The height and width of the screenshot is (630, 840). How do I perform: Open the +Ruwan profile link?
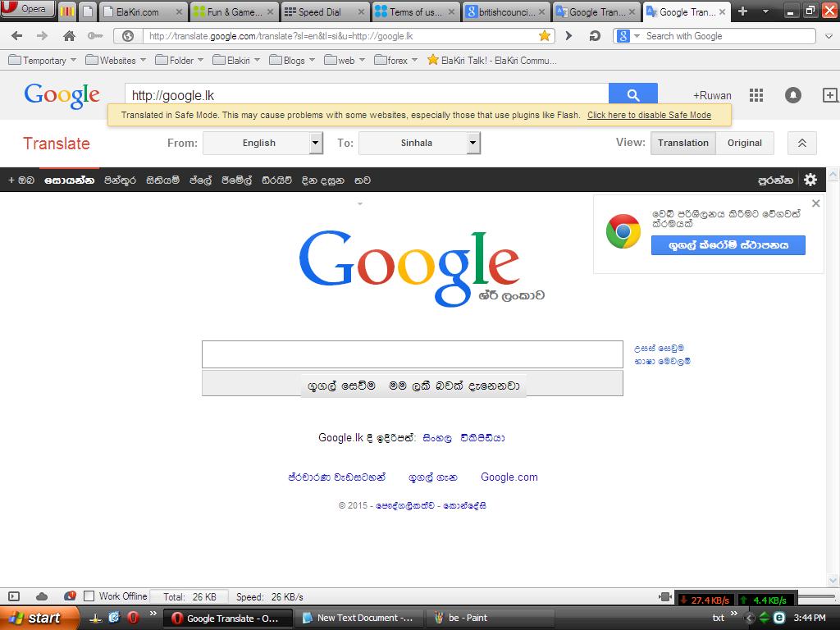click(712, 95)
